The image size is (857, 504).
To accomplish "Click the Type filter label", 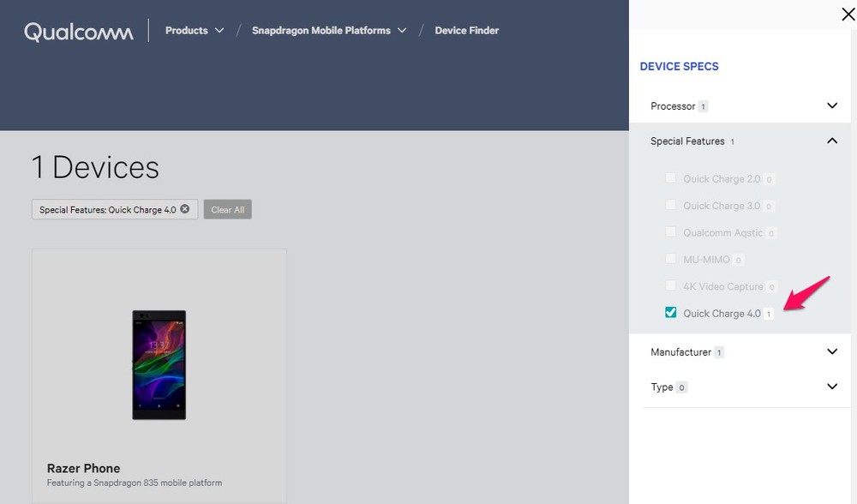I will 662,387.
